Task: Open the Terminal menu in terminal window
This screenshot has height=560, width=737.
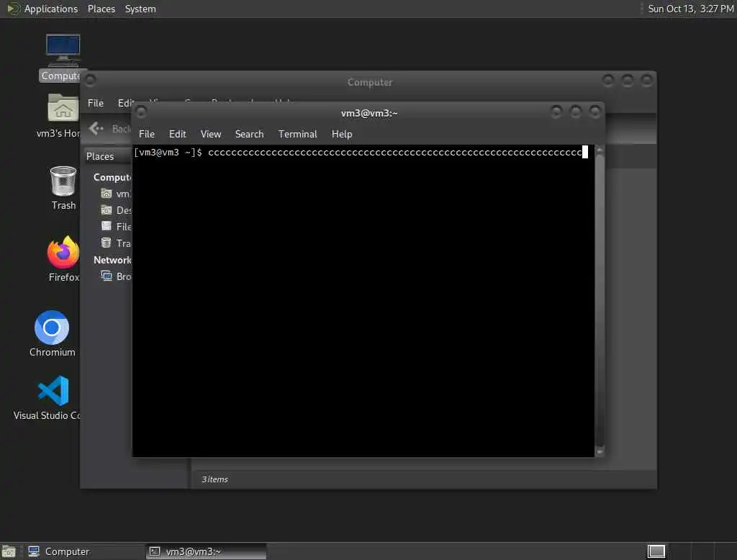Action: coord(297,134)
